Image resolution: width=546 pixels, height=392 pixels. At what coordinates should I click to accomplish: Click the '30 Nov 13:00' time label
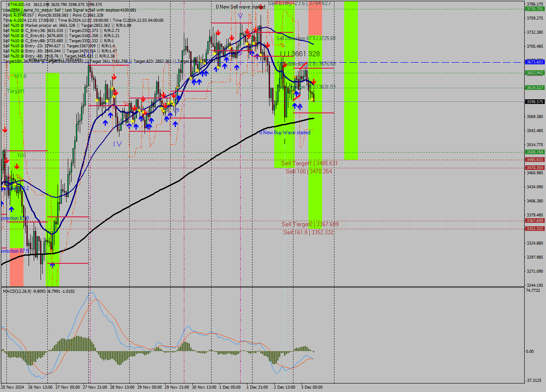(x=204, y=387)
